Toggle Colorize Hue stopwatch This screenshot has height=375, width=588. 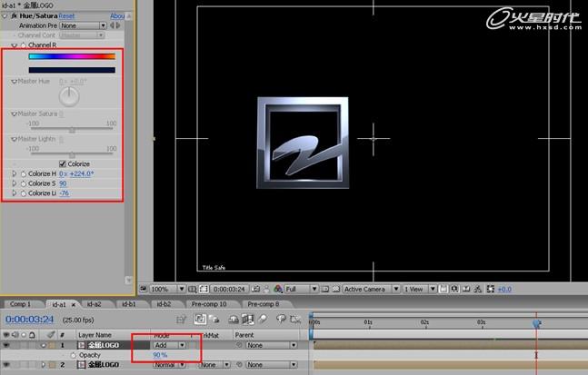[x=24, y=173]
